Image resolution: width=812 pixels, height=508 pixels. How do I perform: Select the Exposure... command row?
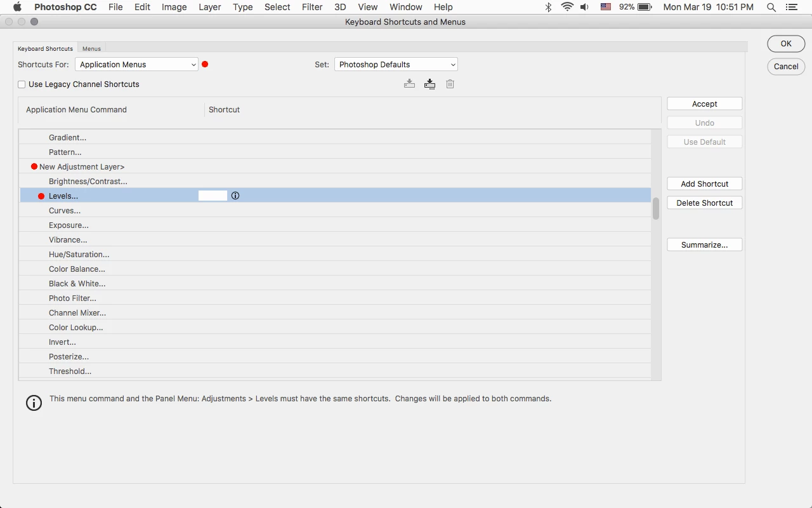coord(335,225)
